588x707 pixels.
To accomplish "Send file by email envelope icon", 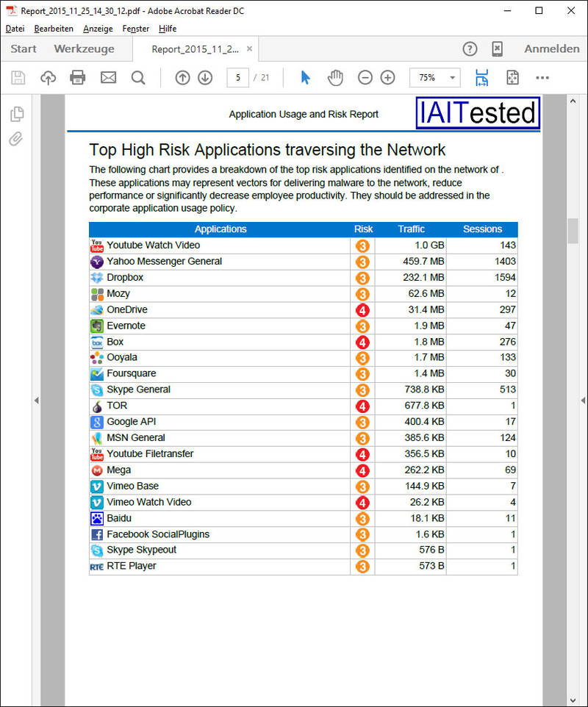I will click(108, 78).
